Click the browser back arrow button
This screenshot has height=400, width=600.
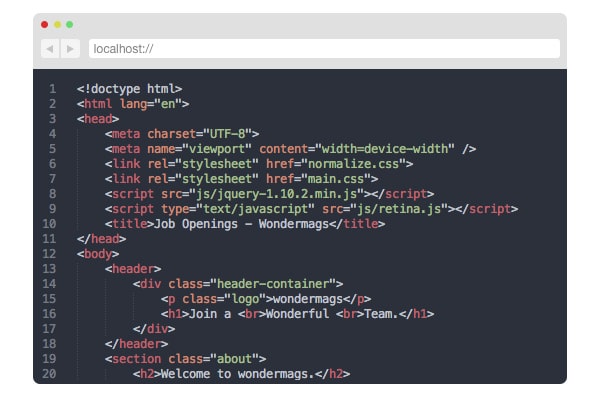pos(50,49)
